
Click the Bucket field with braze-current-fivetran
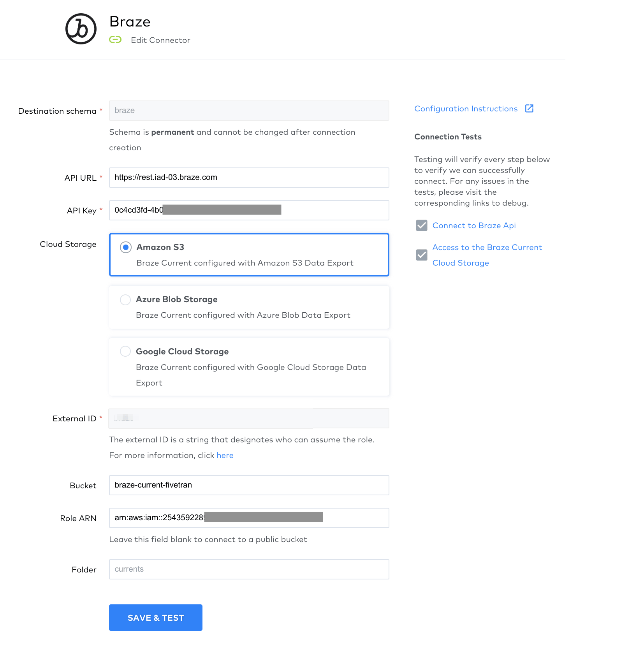tap(249, 485)
